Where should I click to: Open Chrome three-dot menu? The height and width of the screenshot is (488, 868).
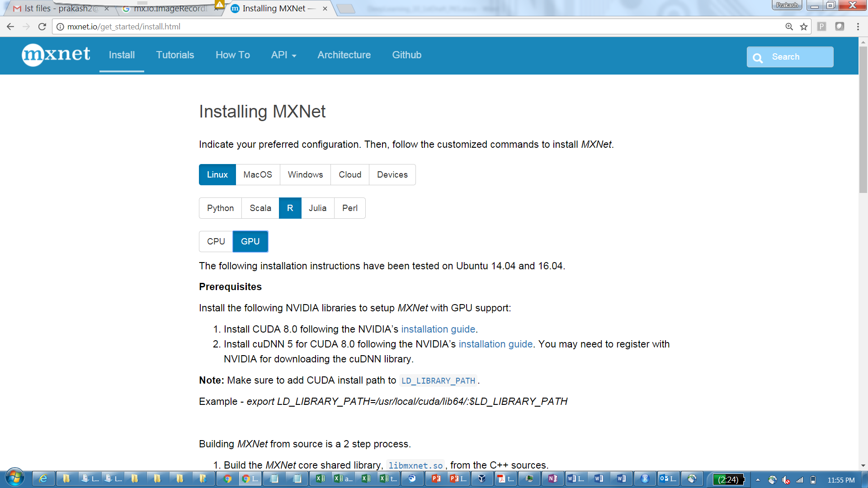click(x=858, y=27)
